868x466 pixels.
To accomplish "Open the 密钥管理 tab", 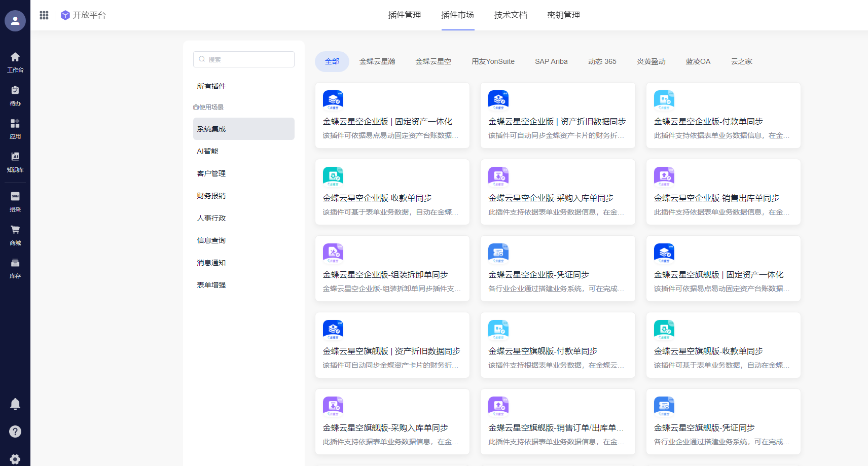I will coord(563,15).
